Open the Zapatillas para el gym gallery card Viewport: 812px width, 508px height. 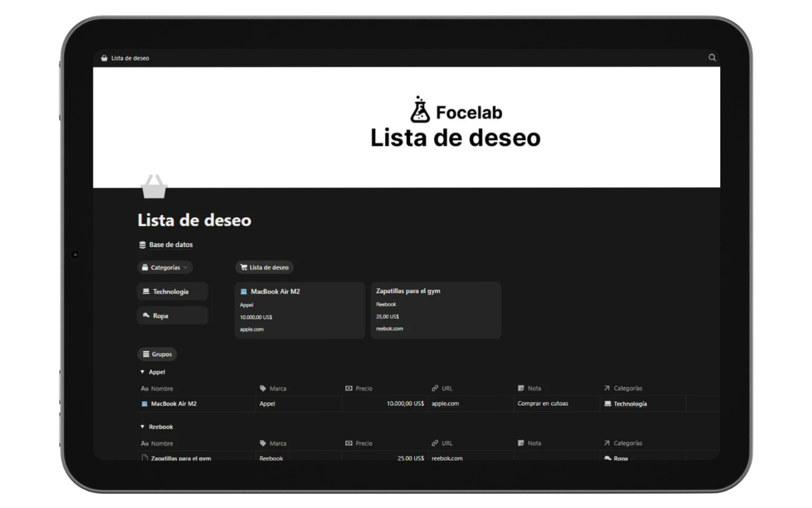[x=436, y=310]
